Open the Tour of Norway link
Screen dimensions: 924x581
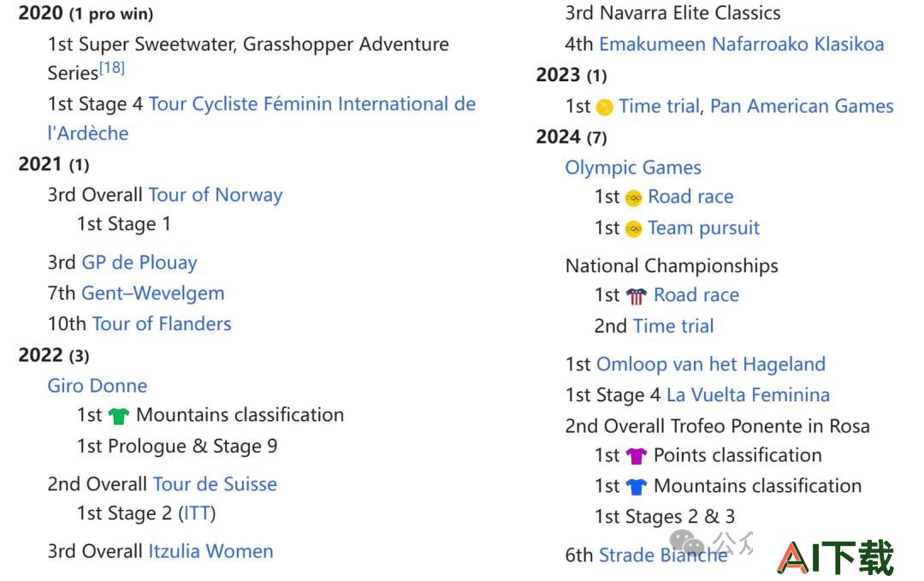point(216,195)
